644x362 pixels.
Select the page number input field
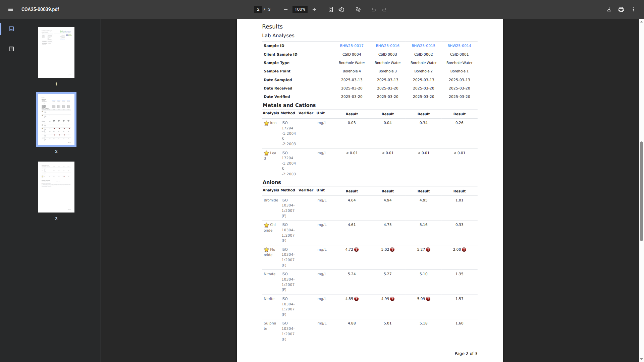coord(258,9)
